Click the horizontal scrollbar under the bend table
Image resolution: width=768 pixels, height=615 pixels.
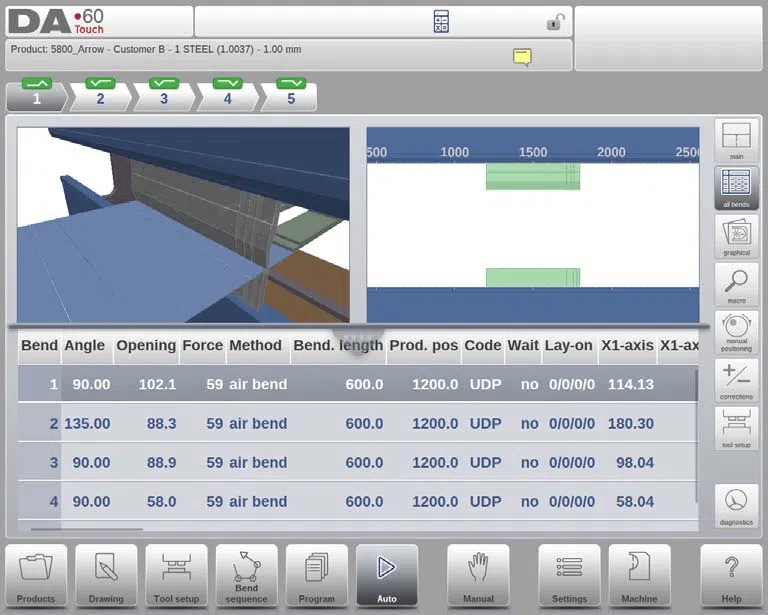[x=87, y=529]
